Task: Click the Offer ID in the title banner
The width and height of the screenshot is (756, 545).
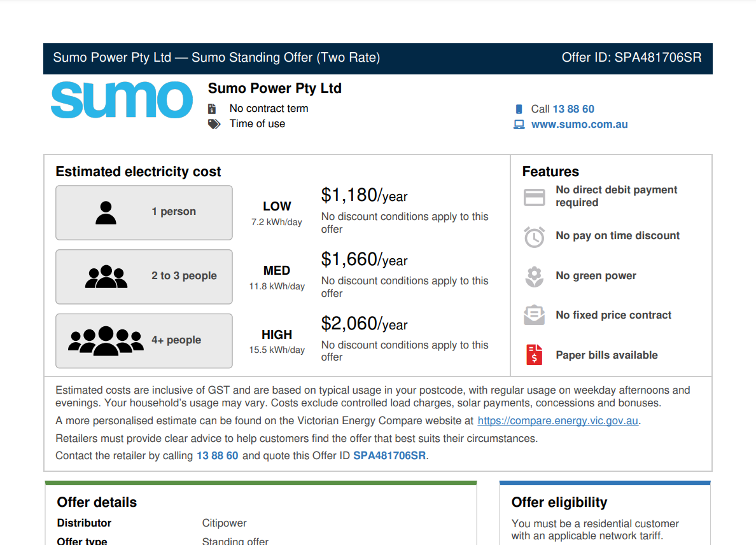Action: point(631,57)
